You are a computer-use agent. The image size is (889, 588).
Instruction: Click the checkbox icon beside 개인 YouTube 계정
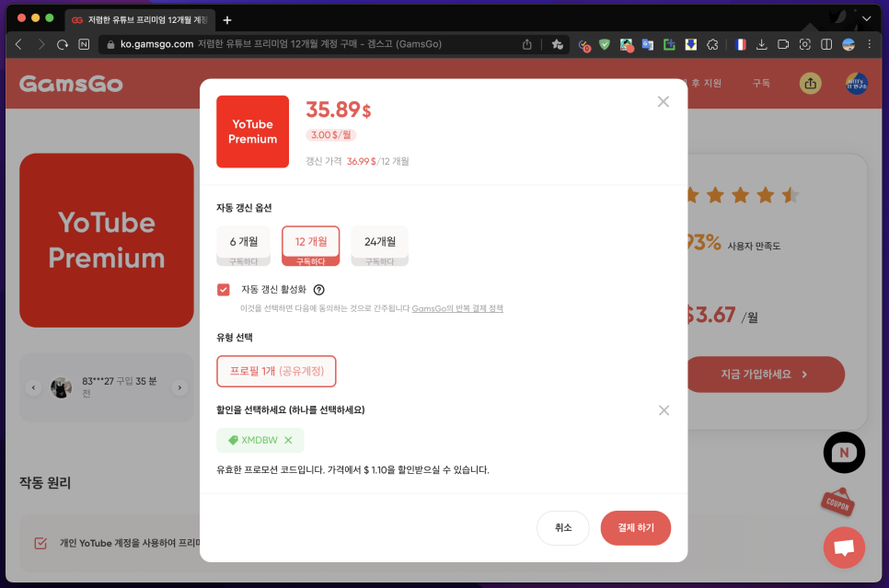click(x=40, y=543)
